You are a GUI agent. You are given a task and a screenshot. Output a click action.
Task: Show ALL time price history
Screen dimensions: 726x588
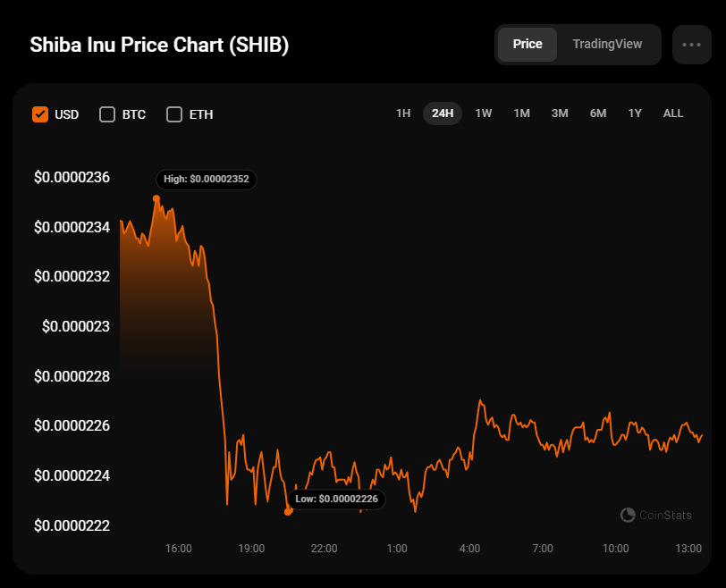(x=673, y=113)
